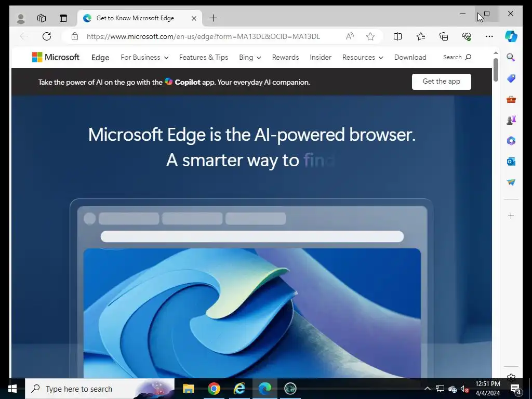
Task: Expand the Bing dropdown
Action: tap(250, 57)
